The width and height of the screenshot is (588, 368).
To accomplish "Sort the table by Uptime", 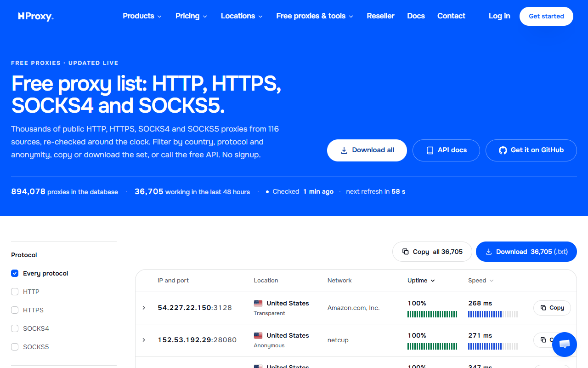I will (x=421, y=281).
